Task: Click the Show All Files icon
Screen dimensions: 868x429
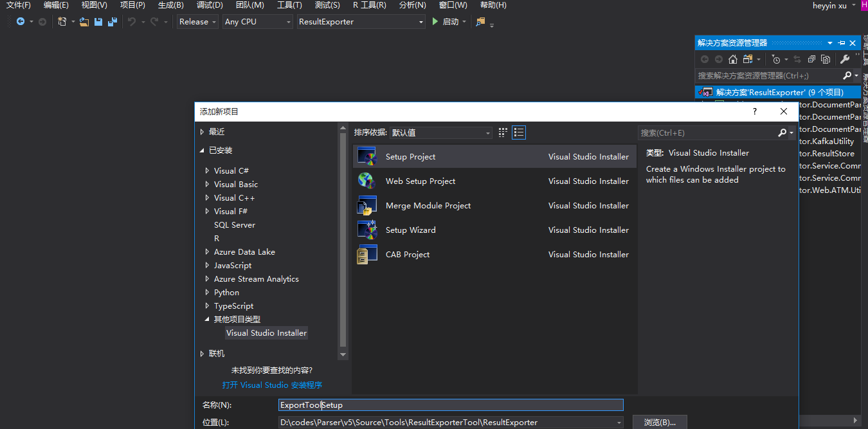Action: tap(826, 59)
